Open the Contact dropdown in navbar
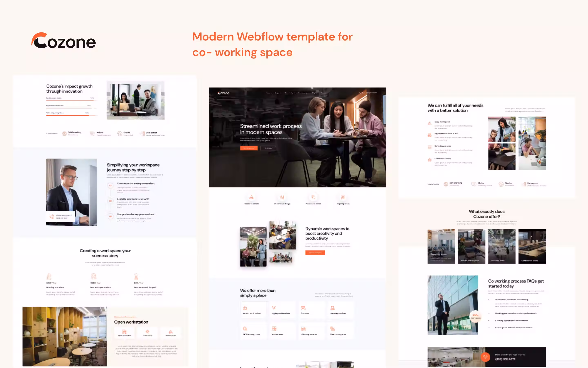The image size is (588, 368). [x=324, y=93]
